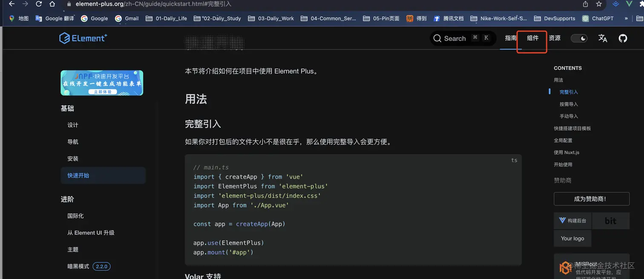The height and width of the screenshot is (279, 644).
Task: Open 02-Daliy_Study bookmark folder
Action: (x=217, y=18)
